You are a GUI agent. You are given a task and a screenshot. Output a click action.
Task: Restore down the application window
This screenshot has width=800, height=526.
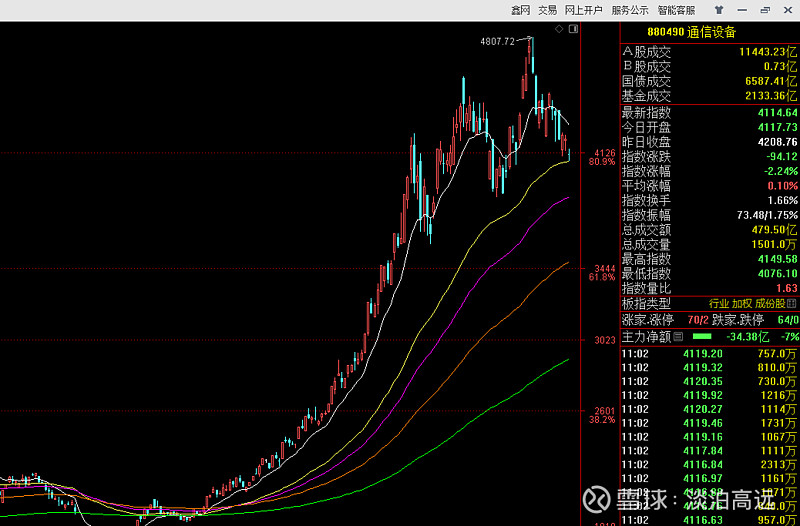pos(765,10)
